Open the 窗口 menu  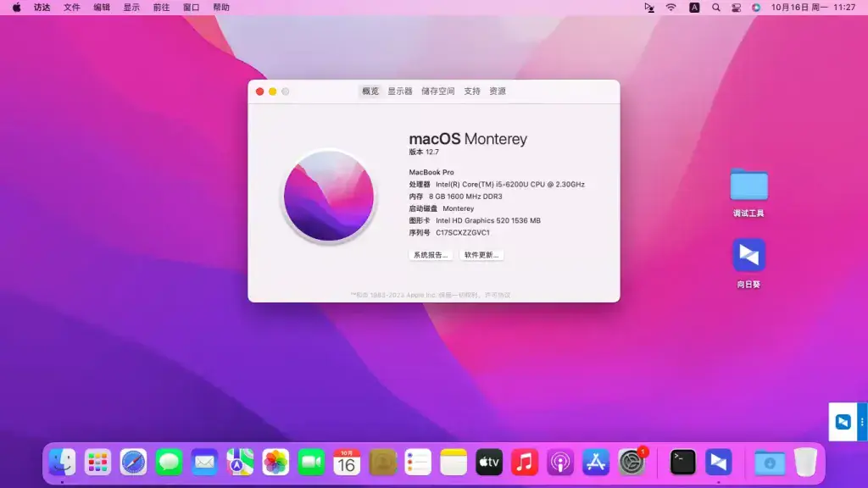pyautogui.click(x=192, y=7)
